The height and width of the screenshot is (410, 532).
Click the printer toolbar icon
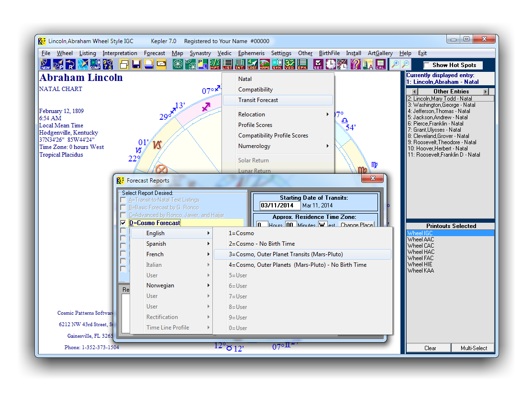[149, 64]
